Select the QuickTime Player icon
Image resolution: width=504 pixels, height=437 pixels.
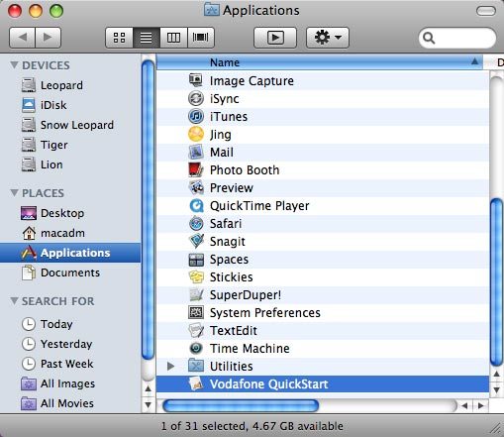(x=196, y=205)
